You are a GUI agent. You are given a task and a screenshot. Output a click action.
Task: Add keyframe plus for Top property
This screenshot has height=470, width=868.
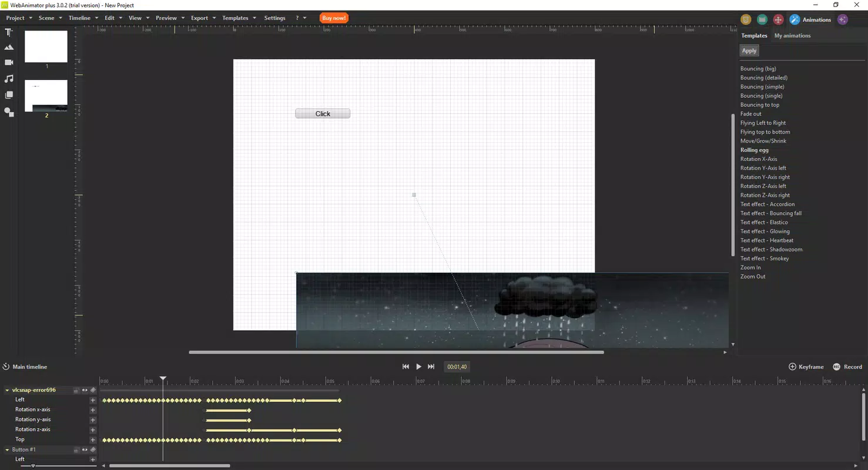click(93, 440)
